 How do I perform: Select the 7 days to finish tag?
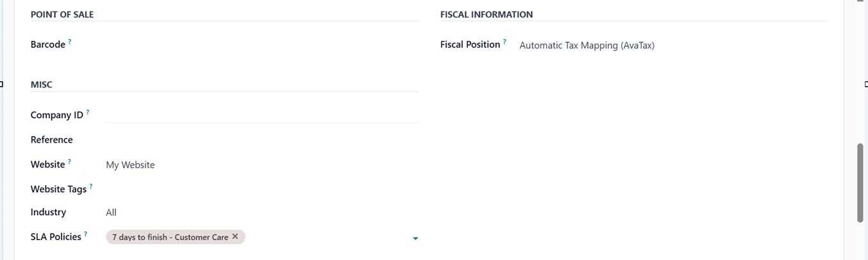[x=170, y=238]
